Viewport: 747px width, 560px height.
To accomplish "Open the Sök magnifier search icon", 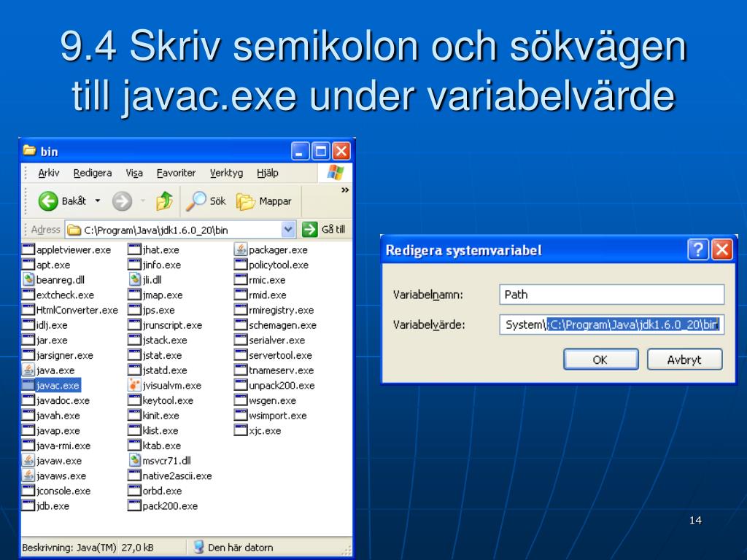I will 196,201.
